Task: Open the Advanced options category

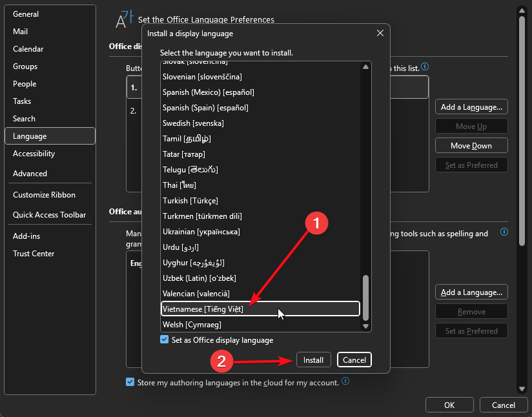Action: click(50, 174)
